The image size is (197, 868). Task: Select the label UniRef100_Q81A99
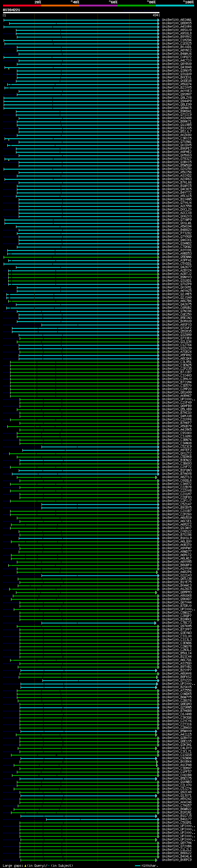176,392
